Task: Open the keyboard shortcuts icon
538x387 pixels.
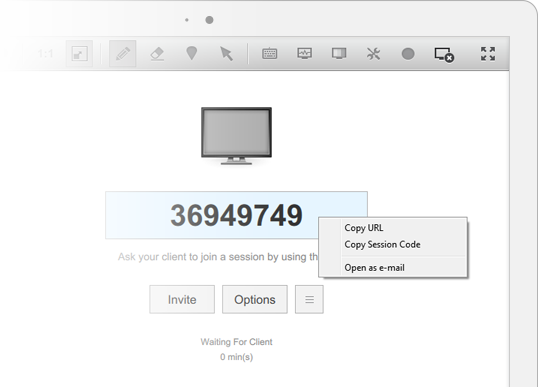Action: [270, 54]
